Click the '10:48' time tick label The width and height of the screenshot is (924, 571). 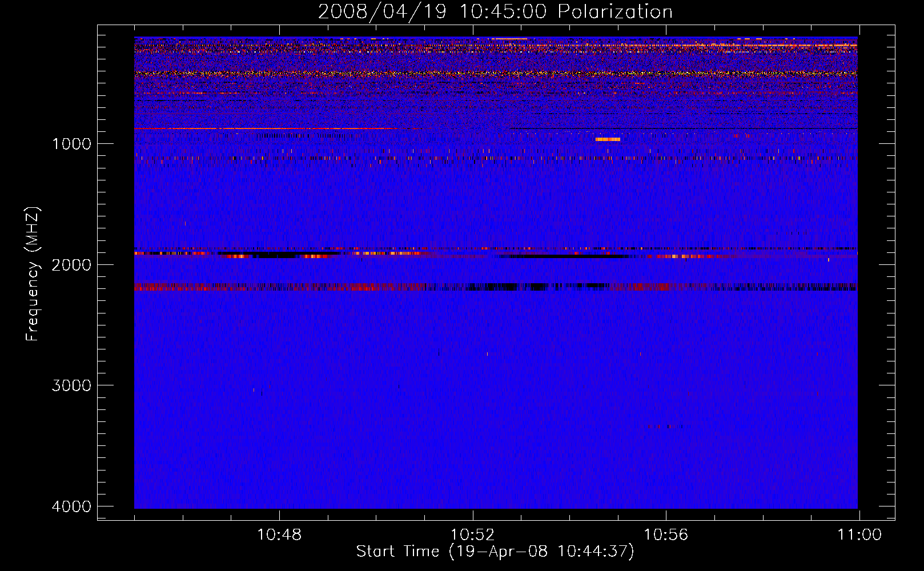[x=279, y=535]
